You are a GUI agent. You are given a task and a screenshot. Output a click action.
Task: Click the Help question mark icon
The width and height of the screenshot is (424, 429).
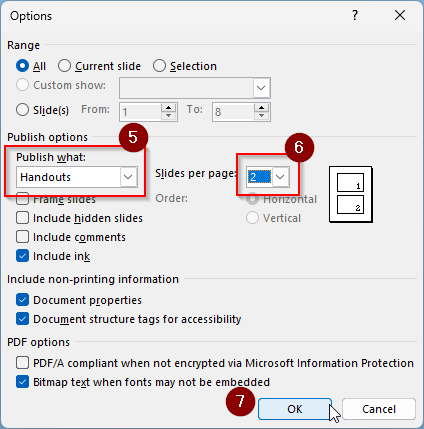[x=355, y=15]
